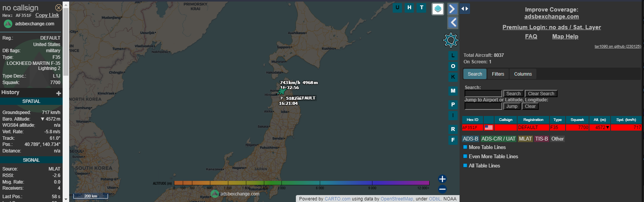Click the MLAT legend label
The width and height of the screenshot is (644, 202).
click(525, 139)
